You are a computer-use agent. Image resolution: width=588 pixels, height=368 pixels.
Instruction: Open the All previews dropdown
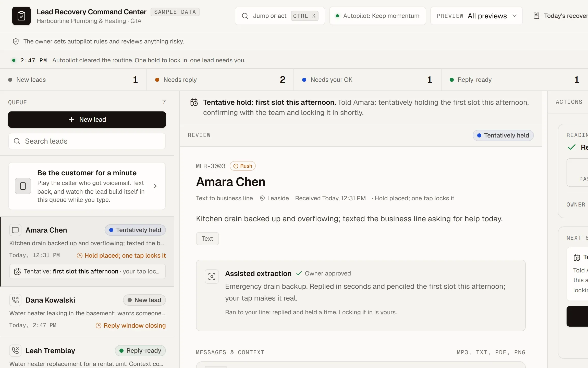[476, 16]
